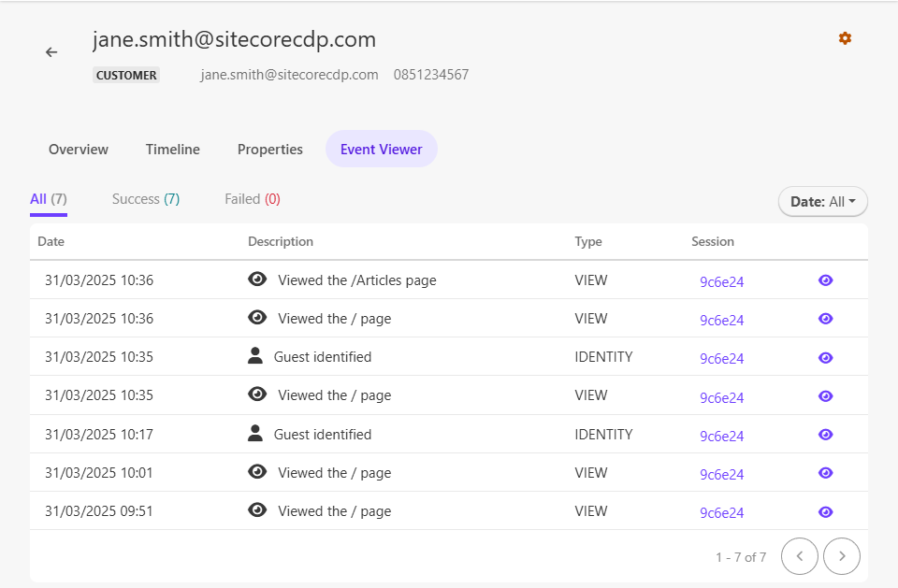Click the previous page arrow button
Image resolution: width=898 pixels, height=588 pixels.
[x=800, y=556]
